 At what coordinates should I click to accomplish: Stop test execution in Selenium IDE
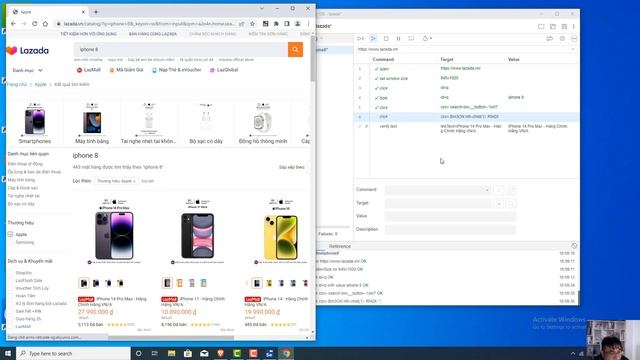click(386, 38)
